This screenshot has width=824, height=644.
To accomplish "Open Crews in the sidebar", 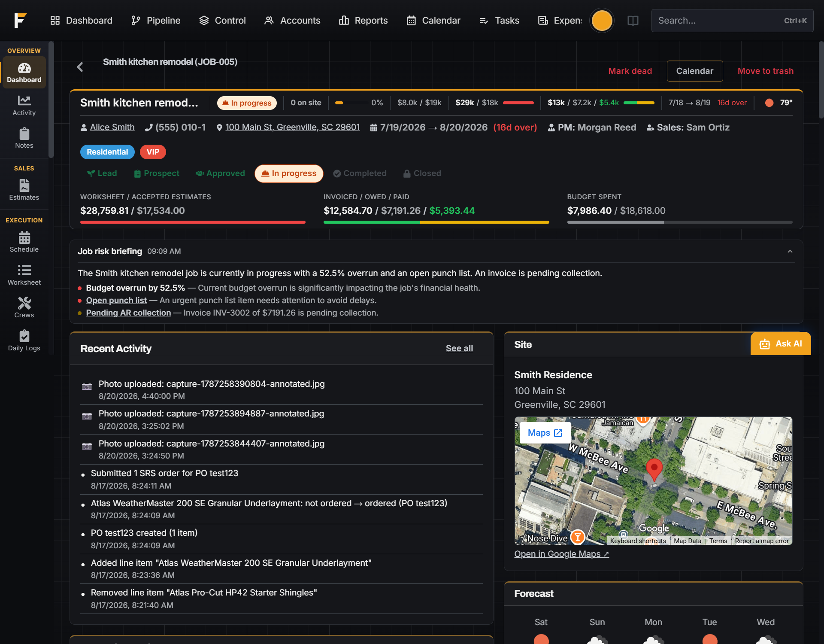I will tap(24, 308).
